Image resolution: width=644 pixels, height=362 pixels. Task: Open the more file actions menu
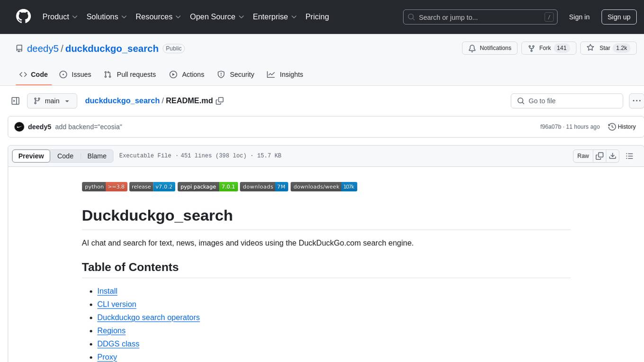coord(636,101)
